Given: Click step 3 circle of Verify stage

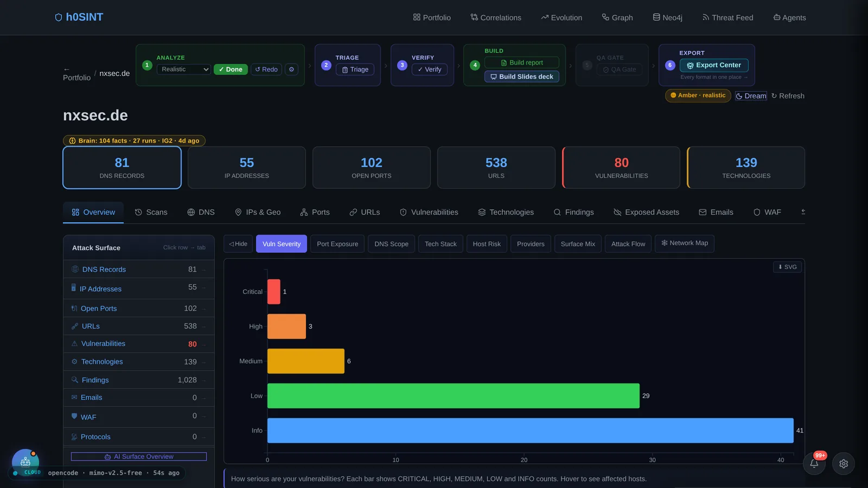Looking at the screenshot, I should [402, 65].
